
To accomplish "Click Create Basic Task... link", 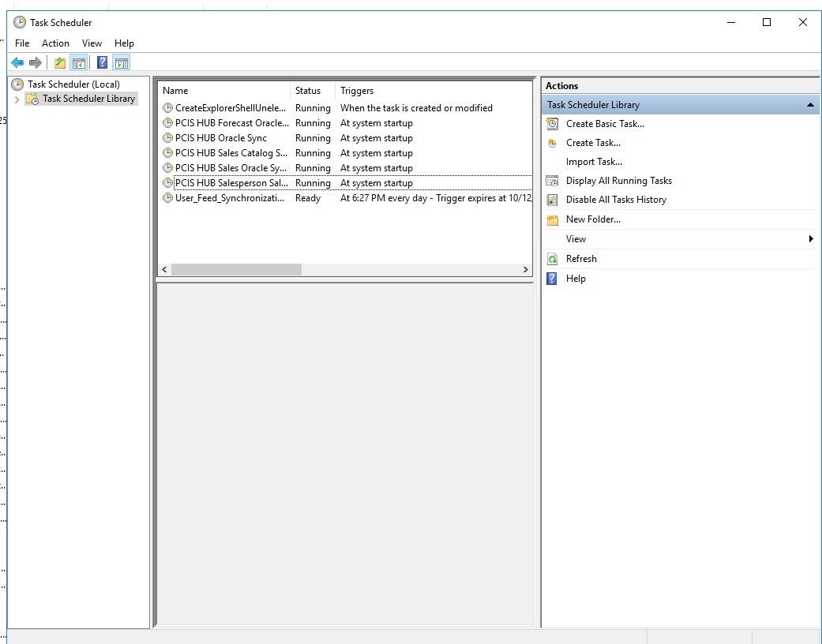I will pos(605,124).
